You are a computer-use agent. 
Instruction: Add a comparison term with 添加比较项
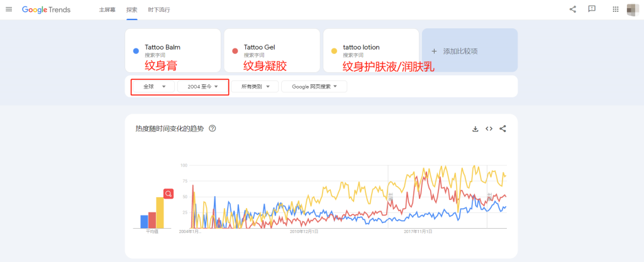pos(470,50)
